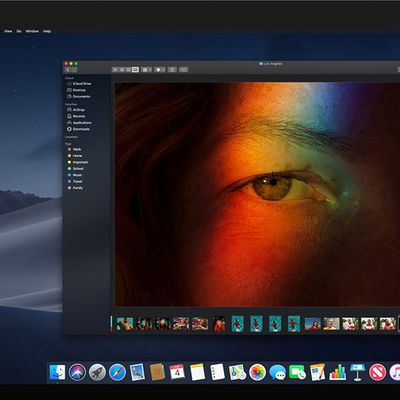Open the View menu
Image resolution: width=400 pixels, height=400 pixels.
pyautogui.click(x=8, y=31)
